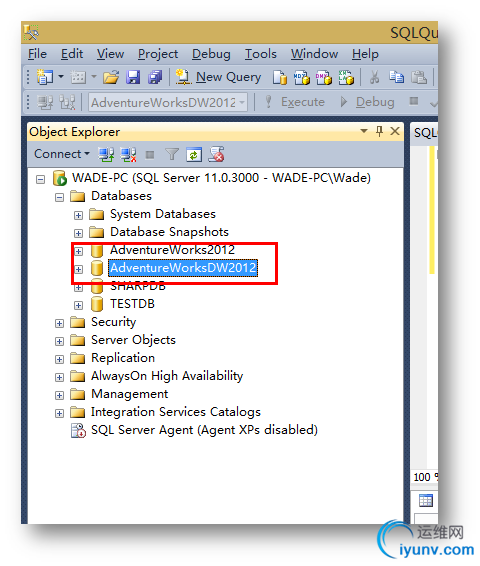This screenshot has width=480, height=566.
Task: Select the AdventureWorks2012 database
Action: [x=172, y=250]
